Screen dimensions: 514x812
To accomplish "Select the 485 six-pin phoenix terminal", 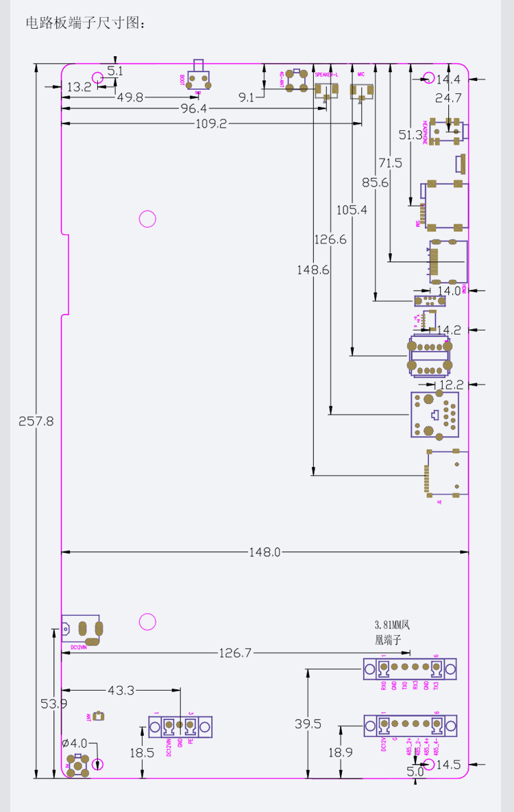I will (x=410, y=724).
